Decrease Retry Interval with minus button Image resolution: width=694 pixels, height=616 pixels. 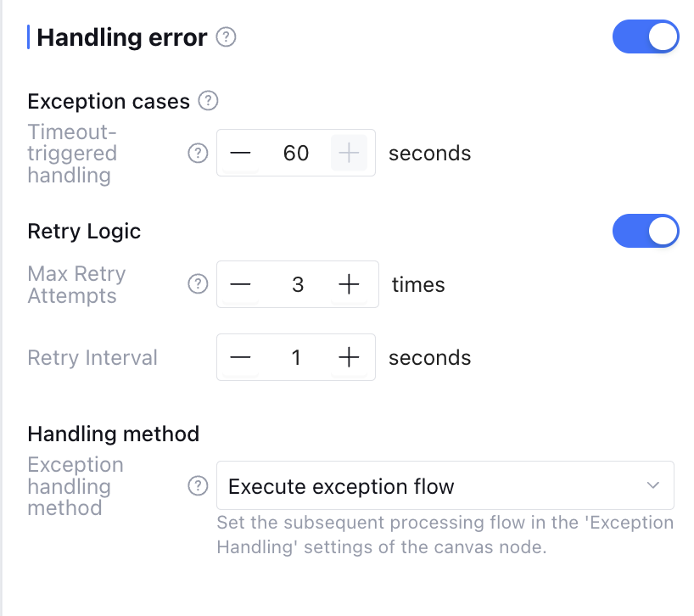coord(241,358)
